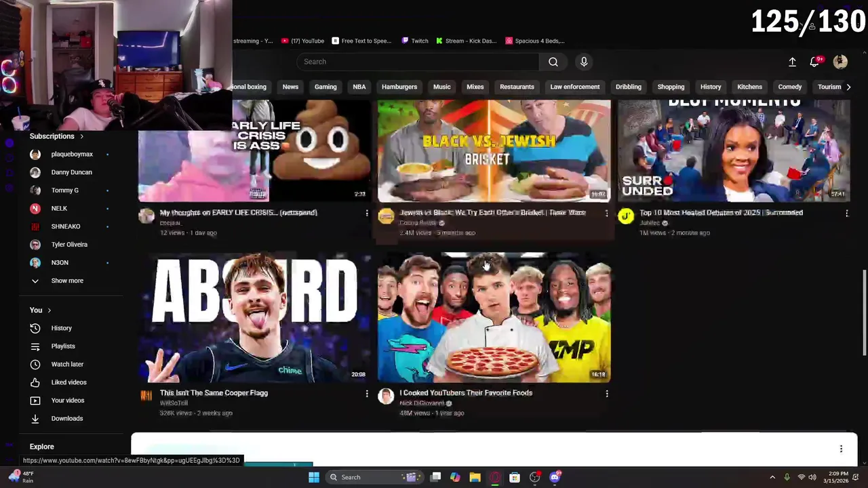Expand the 'You' section chevron

click(49, 310)
